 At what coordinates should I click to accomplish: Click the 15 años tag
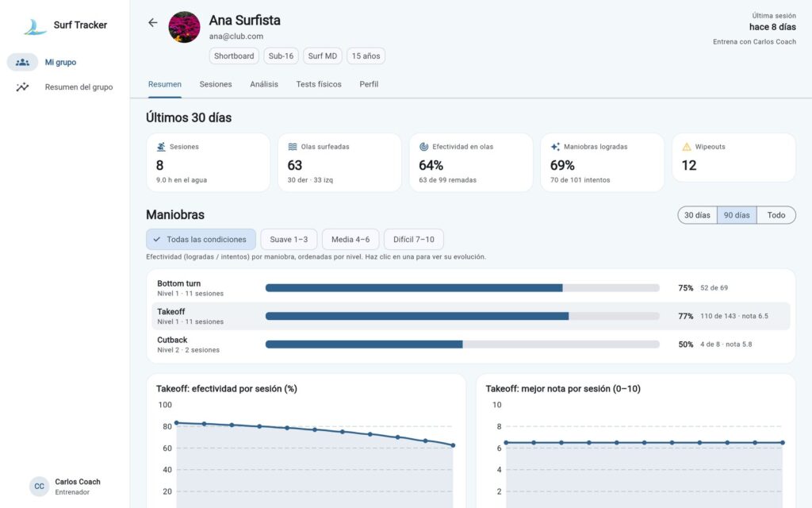(366, 56)
